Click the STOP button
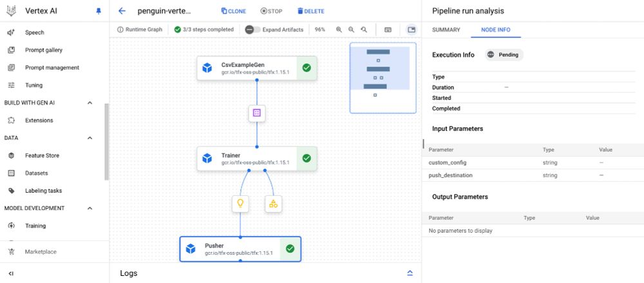 point(272,11)
